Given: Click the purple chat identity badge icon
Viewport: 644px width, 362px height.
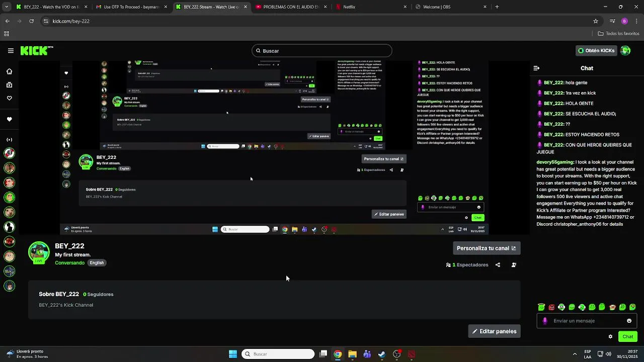Looking at the screenshot, I should point(545,321).
